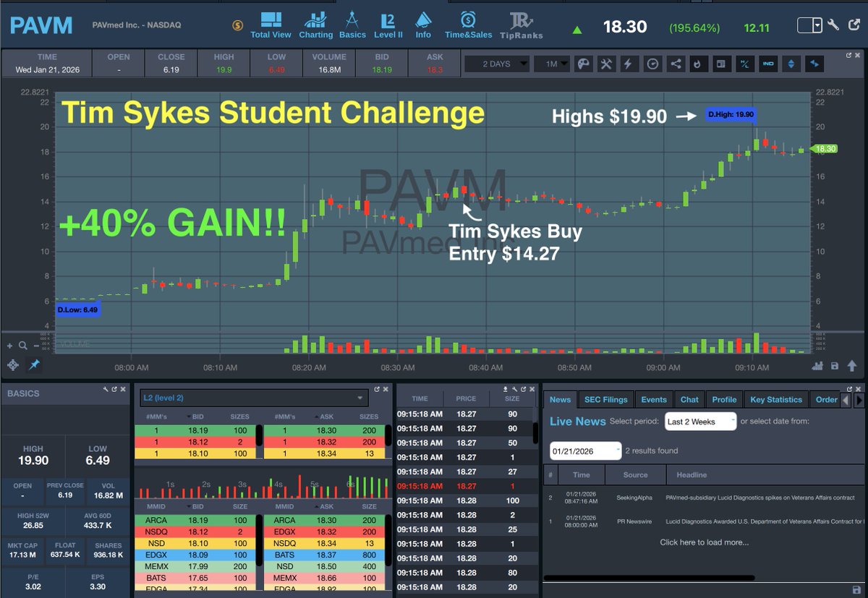Toggle the pin icon below the chart
Viewport: 868px width, 598px height.
(34, 365)
